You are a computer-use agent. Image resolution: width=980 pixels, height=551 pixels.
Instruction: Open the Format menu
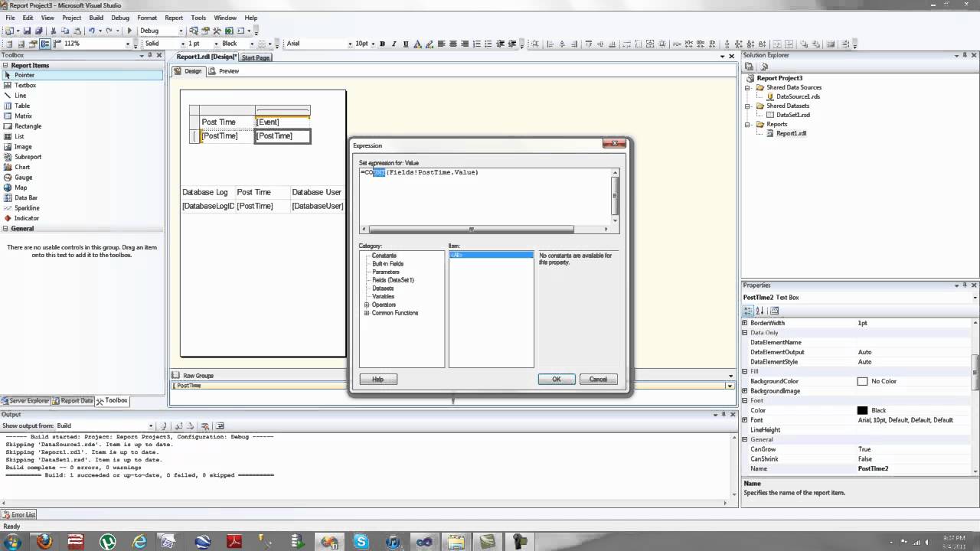point(147,18)
